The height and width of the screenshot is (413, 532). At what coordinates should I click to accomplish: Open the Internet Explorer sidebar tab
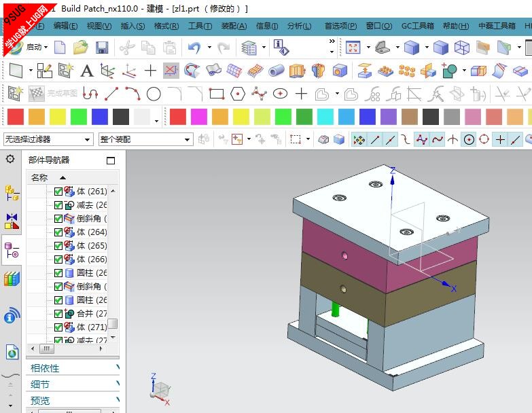tap(12, 352)
